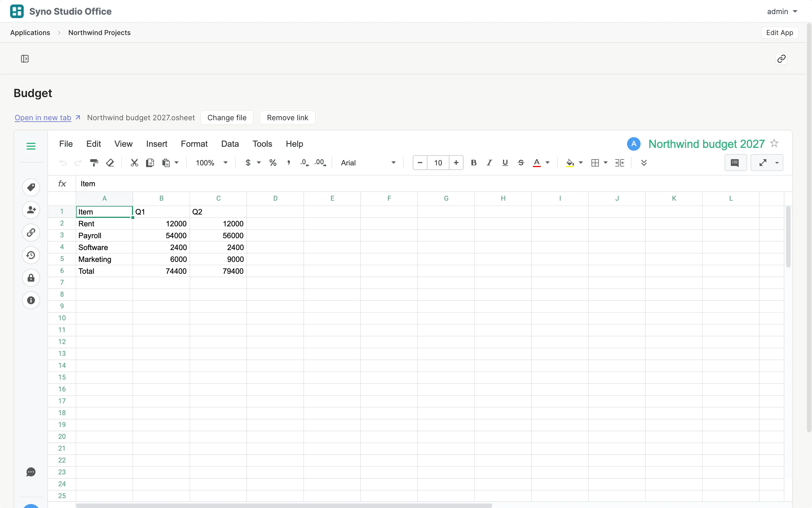
Task: Click the Paste clipboard icon
Action: [166, 163]
